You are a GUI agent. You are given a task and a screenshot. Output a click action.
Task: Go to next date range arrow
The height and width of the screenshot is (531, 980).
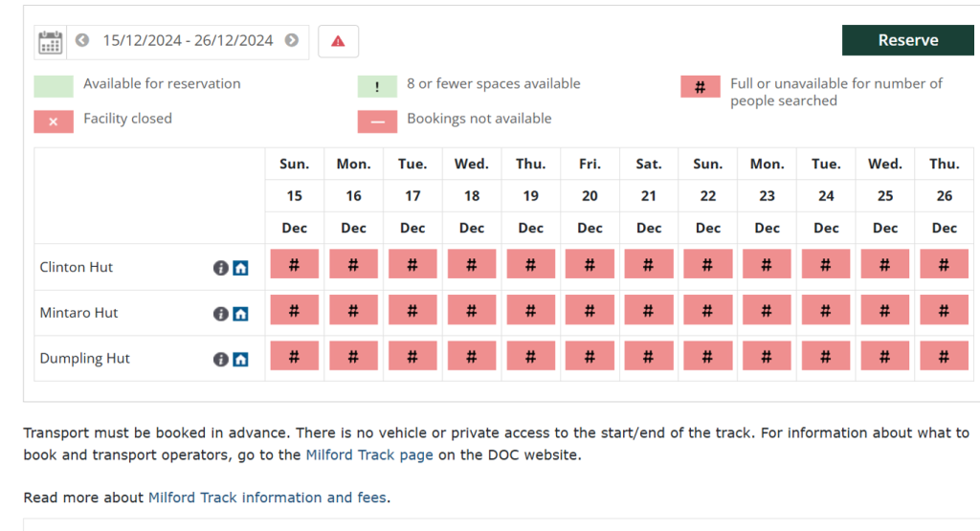292,41
